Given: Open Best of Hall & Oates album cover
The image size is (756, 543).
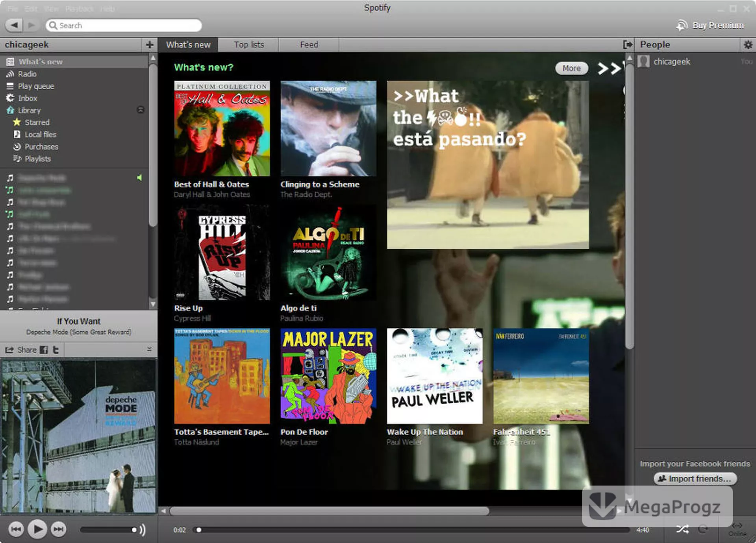Looking at the screenshot, I should 222,128.
